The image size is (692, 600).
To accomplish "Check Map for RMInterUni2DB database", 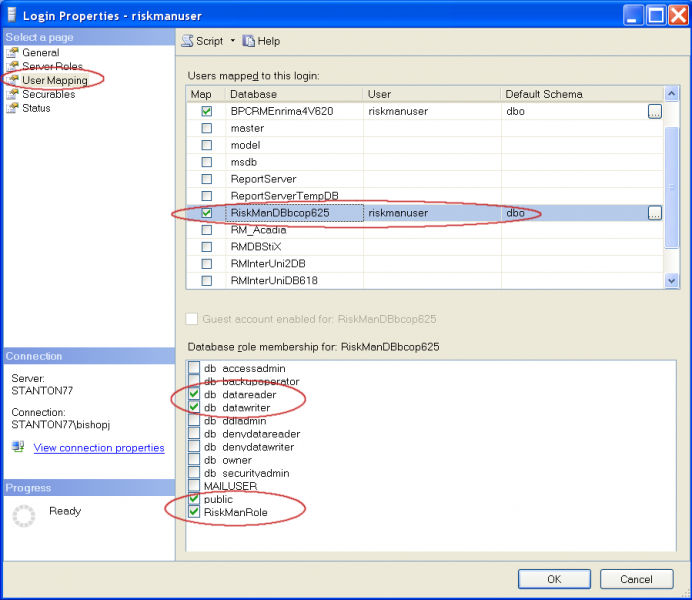I will pyautogui.click(x=207, y=264).
